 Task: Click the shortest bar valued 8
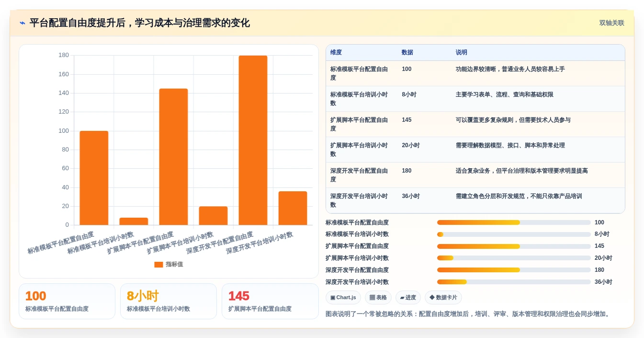(x=134, y=221)
